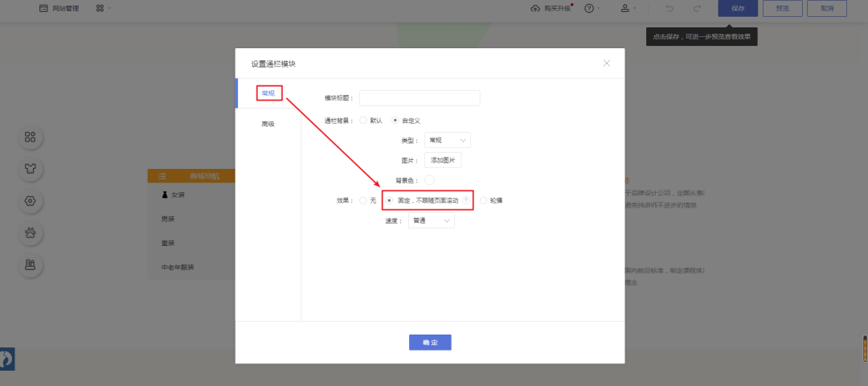Click the 确定 confirm button
The width and height of the screenshot is (868, 386).
click(x=430, y=343)
